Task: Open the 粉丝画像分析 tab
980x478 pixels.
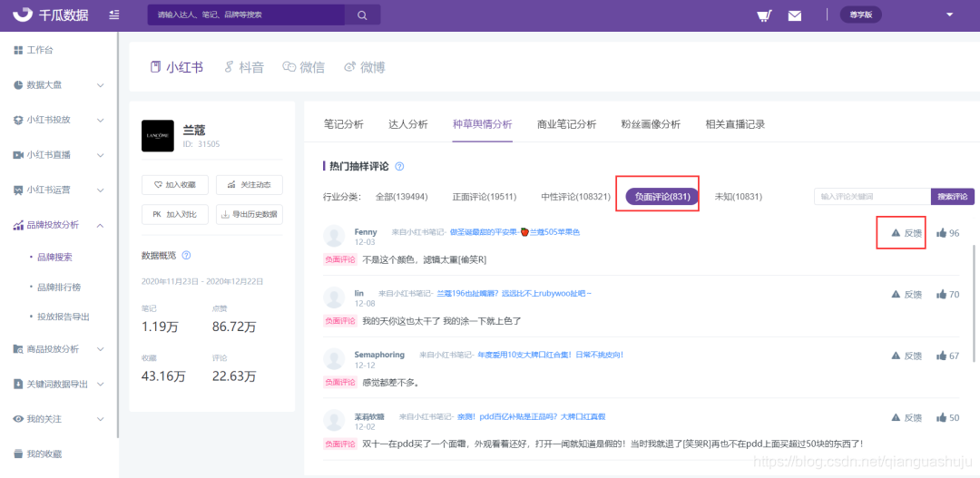Action: pos(651,123)
